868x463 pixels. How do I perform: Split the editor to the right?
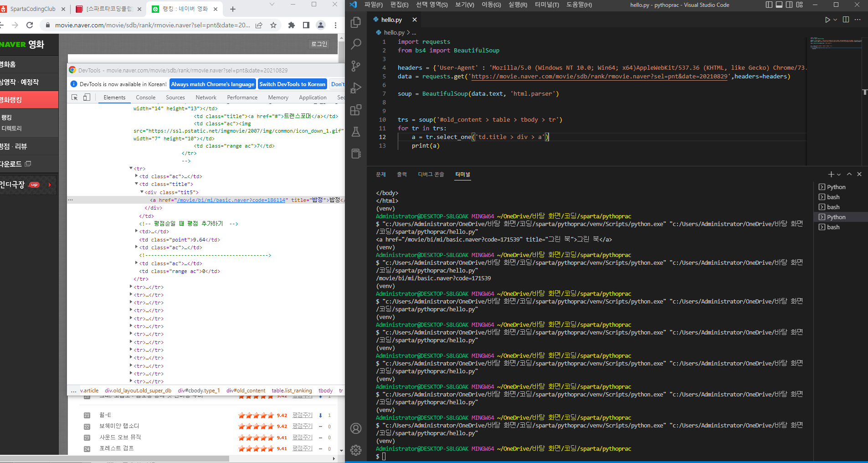[x=846, y=20]
